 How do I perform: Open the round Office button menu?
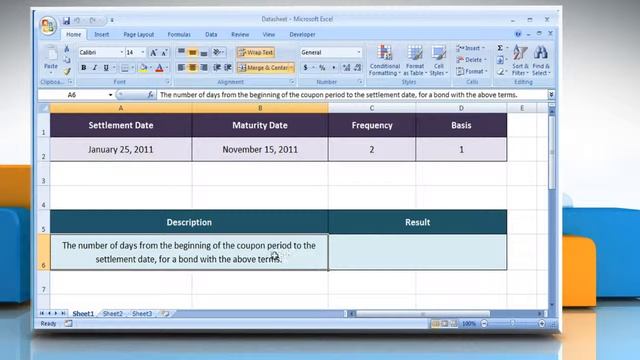48,26
